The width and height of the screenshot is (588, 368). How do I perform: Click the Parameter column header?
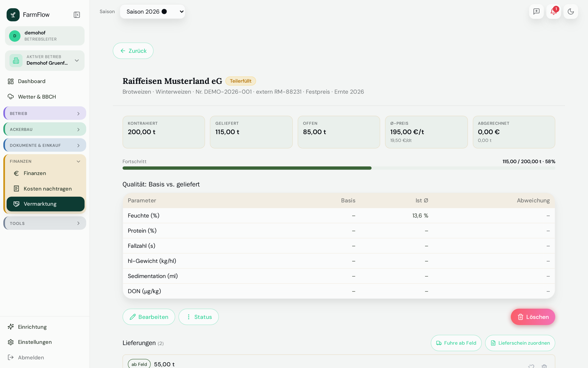pyautogui.click(x=142, y=200)
